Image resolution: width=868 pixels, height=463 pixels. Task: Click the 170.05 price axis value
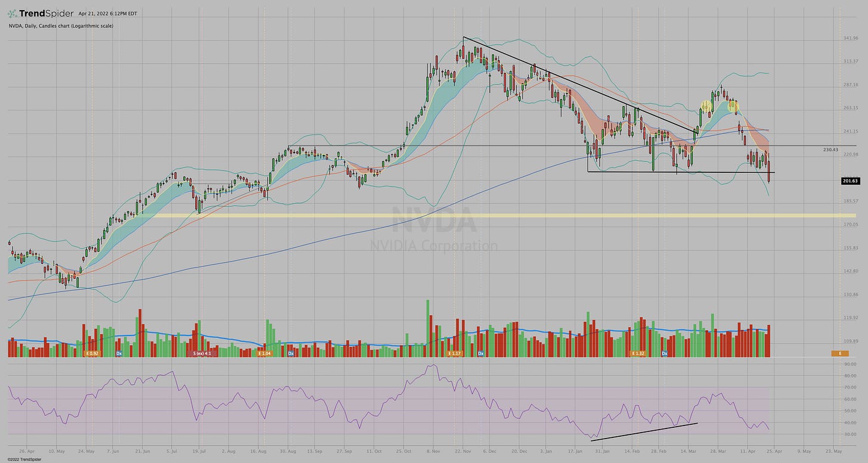point(850,224)
